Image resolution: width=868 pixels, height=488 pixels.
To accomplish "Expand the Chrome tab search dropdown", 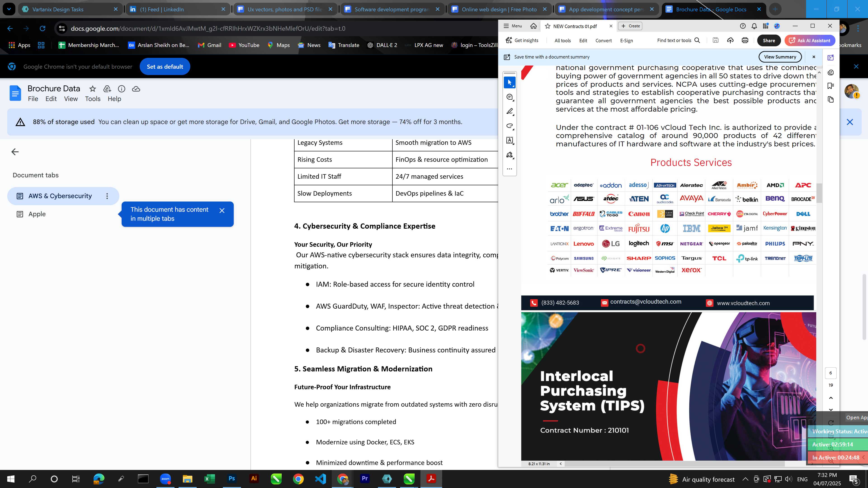I will click(9, 9).
